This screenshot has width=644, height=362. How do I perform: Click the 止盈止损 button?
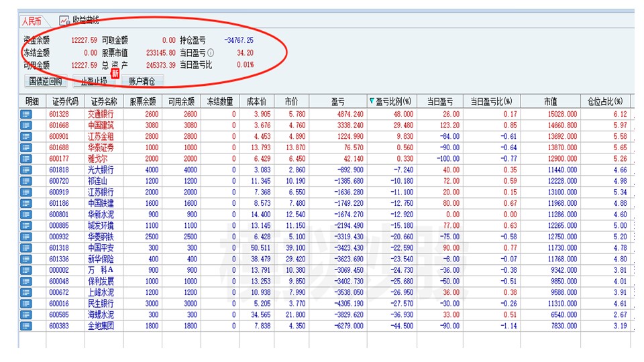tap(94, 81)
